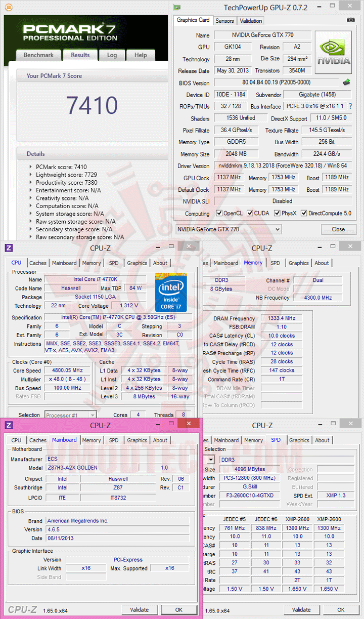Expand the Entertainment score entry
364x619 pixels.
(x=31, y=190)
